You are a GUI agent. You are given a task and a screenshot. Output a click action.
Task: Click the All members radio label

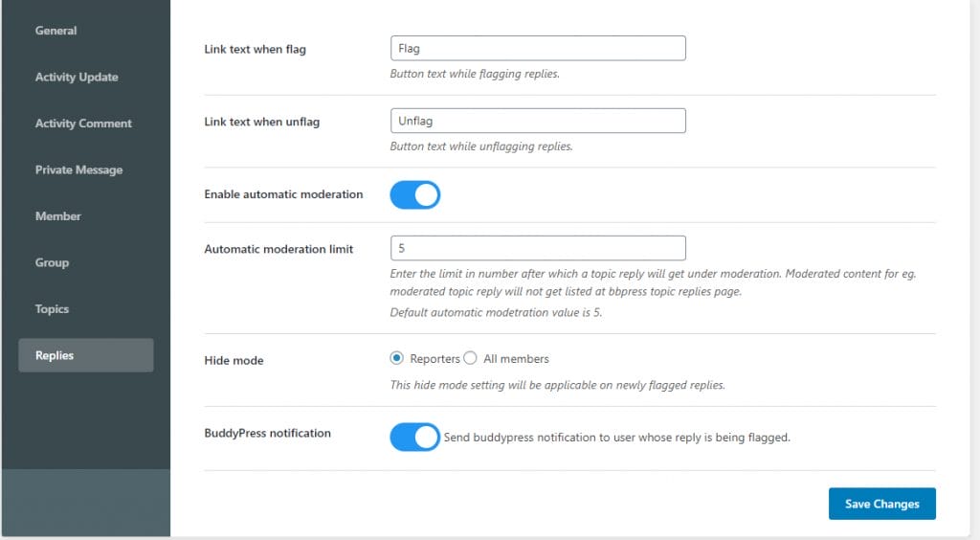coord(516,359)
